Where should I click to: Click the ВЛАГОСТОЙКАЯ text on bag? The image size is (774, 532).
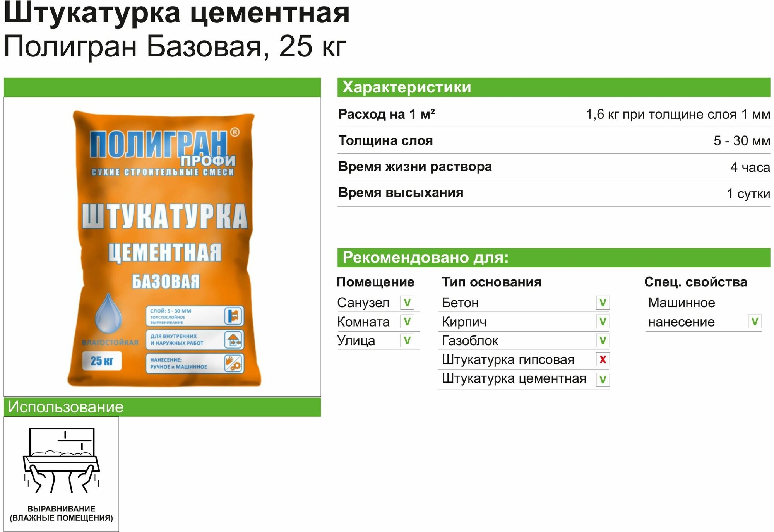[x=110, y=342]
